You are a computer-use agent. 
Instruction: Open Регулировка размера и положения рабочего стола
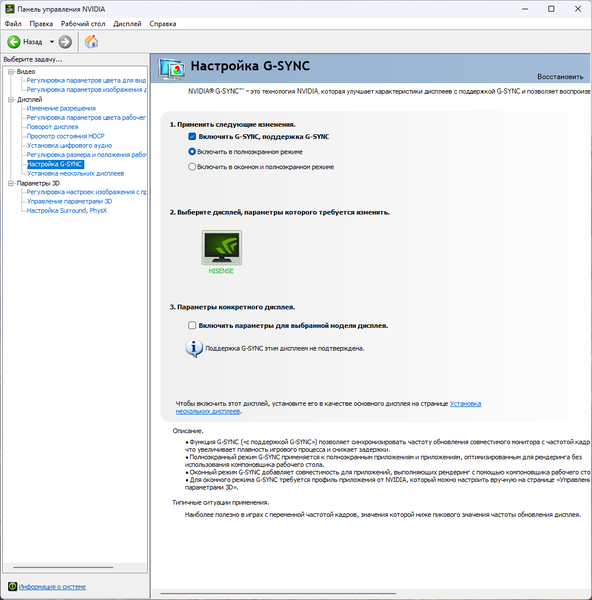[x=86, y=155]
